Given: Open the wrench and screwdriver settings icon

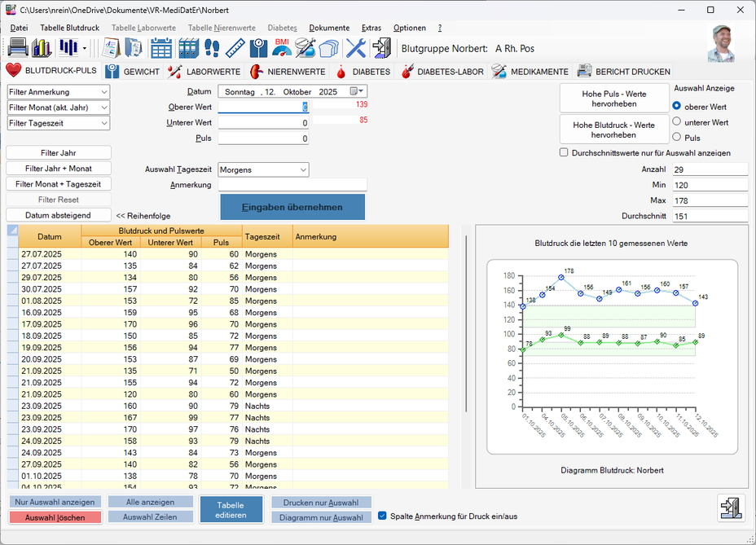Looking at the screenshot, I should click(x=356, y=48).
